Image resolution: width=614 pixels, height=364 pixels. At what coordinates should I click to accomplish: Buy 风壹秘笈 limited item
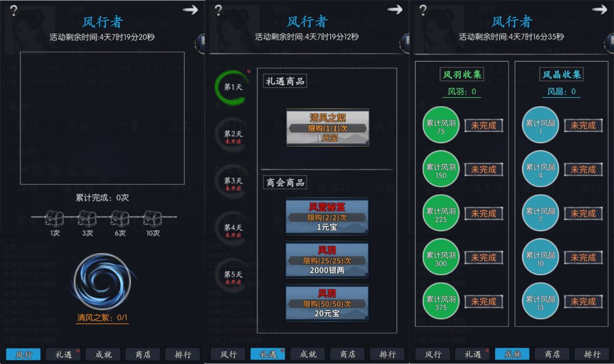click(x=327, y=217)
